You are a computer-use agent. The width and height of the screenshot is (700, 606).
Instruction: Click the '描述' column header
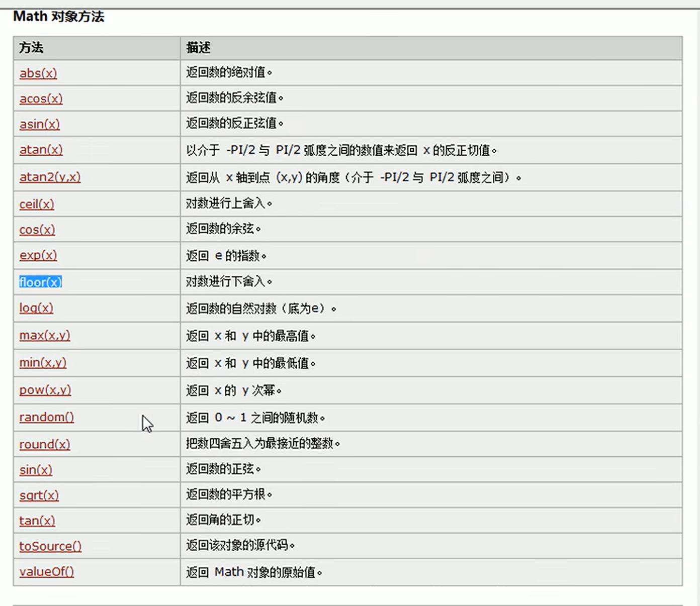198,48
